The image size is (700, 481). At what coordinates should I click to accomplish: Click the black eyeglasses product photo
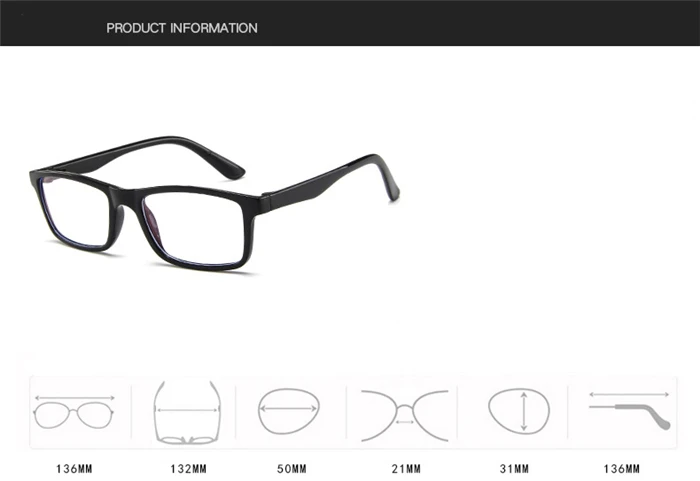214,204
